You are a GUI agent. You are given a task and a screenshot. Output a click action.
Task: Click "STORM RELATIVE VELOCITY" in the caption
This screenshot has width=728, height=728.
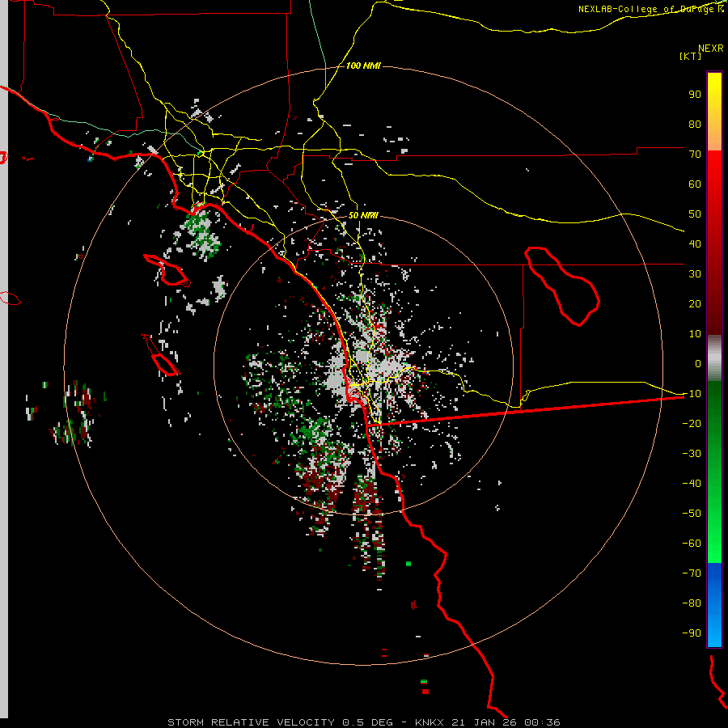click(x=252, y=722)
